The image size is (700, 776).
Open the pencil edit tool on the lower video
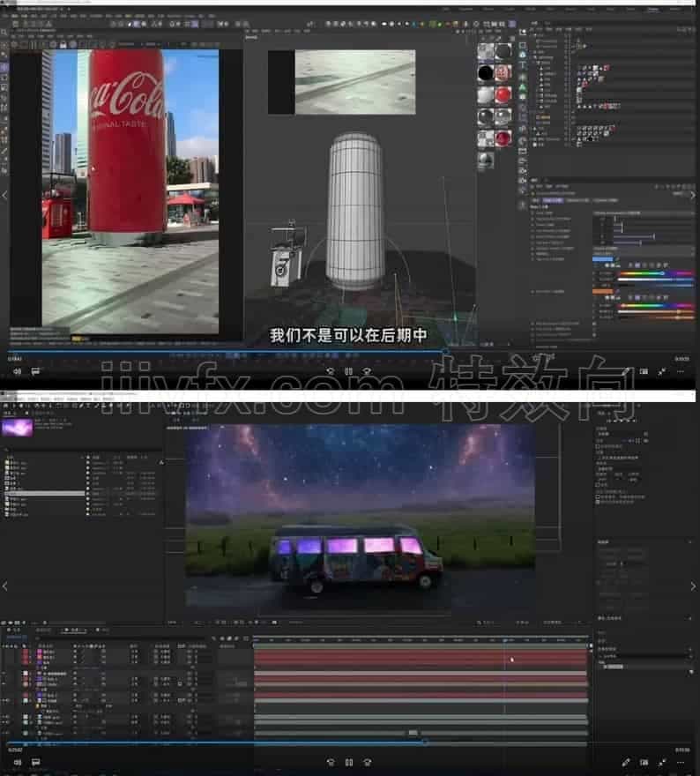pyautogui.click(x=626, y=762)
